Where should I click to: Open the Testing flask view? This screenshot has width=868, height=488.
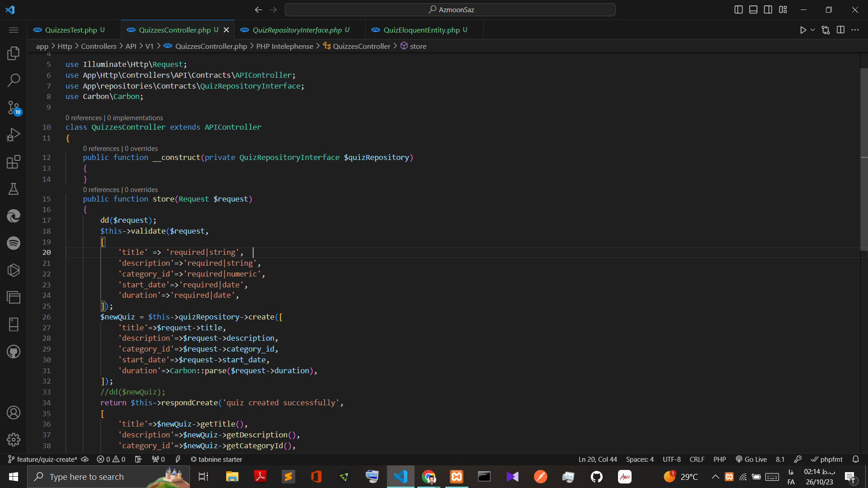click(14, 189)
